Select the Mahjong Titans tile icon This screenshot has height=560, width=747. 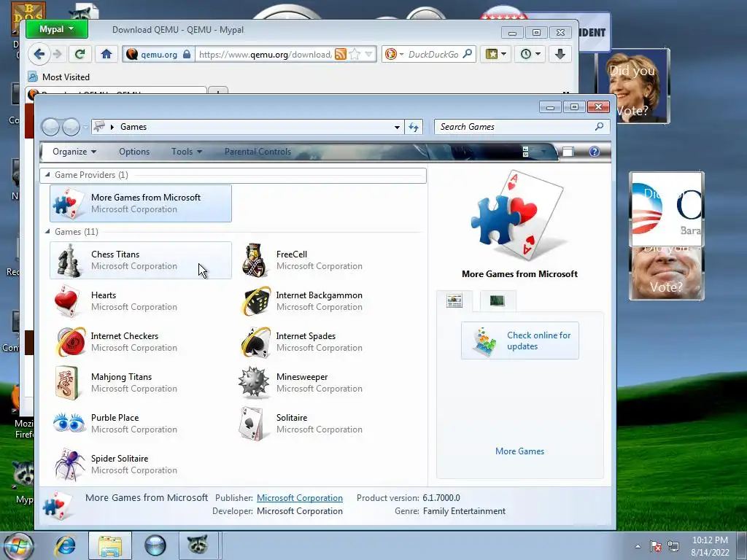coord(66,382)
